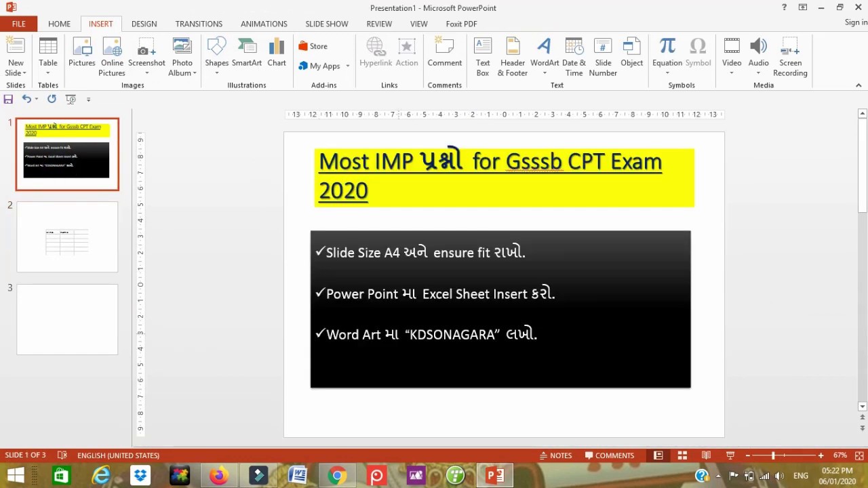The width and height of the screenshot is (868, 488).
Task: Open Header & Footer settings
Action: pyautogui.click(x=513, y=57)
